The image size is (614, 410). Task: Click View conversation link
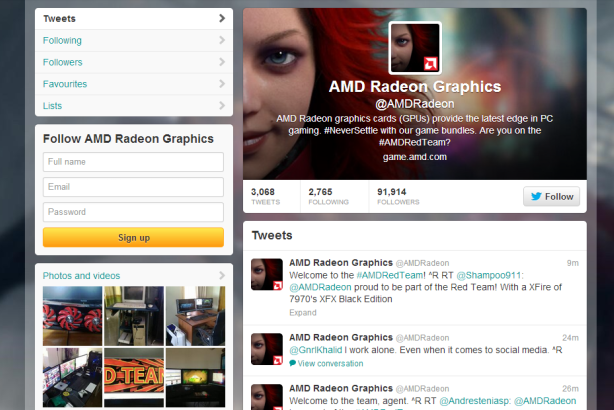click(x=330, y=363)
